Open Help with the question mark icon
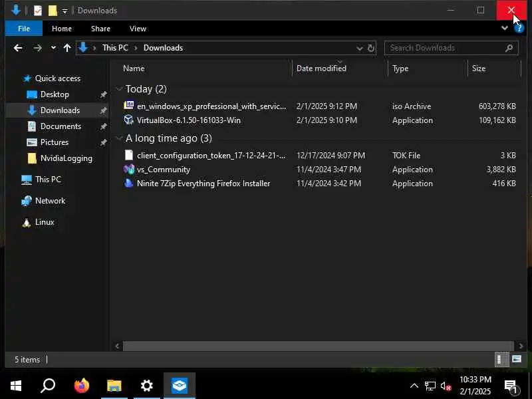532x399 pixels. (x=519, y=29)
